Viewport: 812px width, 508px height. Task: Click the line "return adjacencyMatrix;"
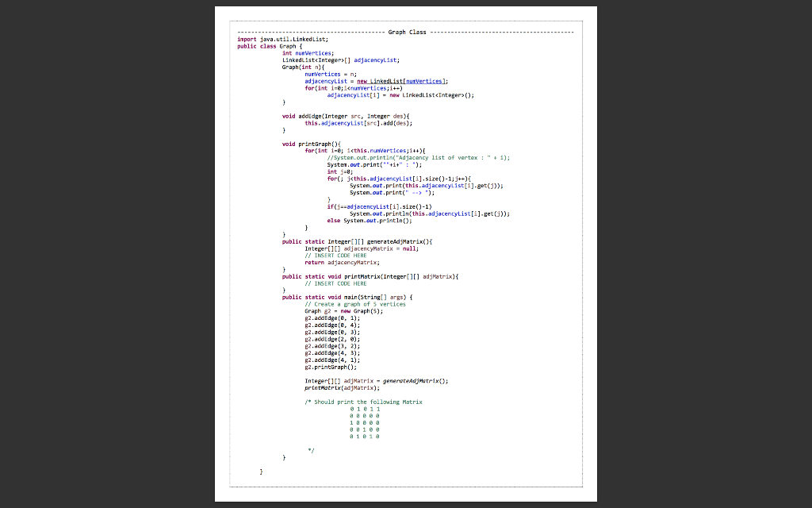(342, 262)
